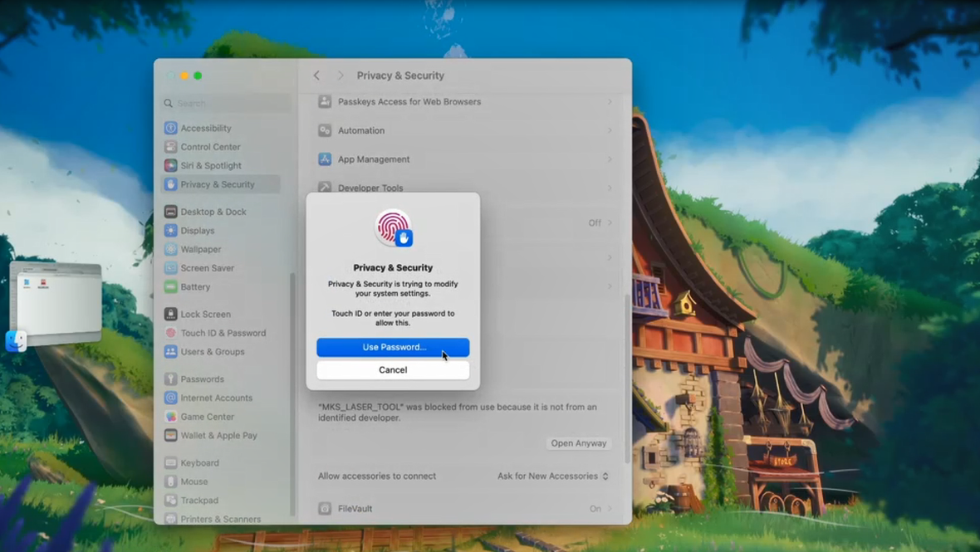Go forward with the right arrow
980x552 pixels.
pos(340,76)
